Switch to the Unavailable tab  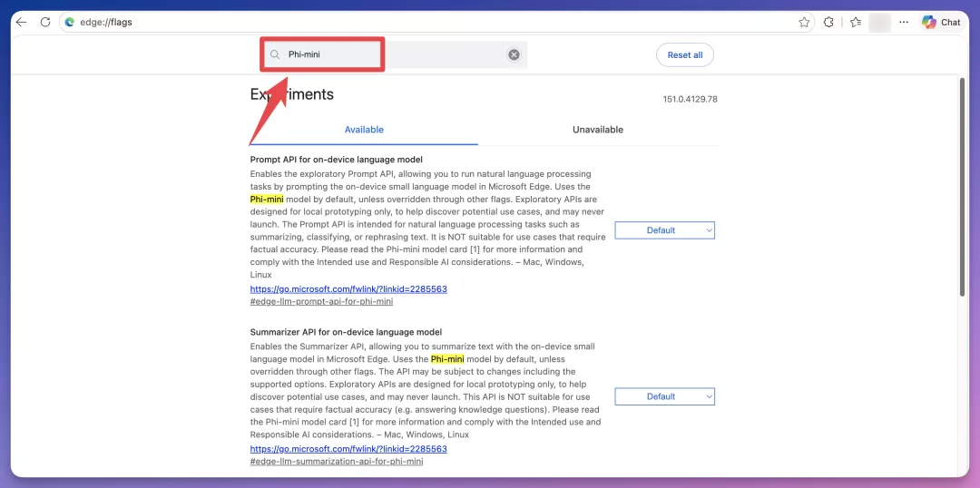(x=598, y=130)
